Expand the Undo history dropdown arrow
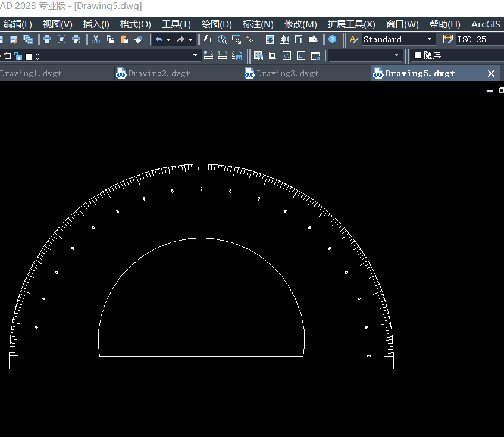The height and width of the screenshot is (437, 504). (169, 40)
